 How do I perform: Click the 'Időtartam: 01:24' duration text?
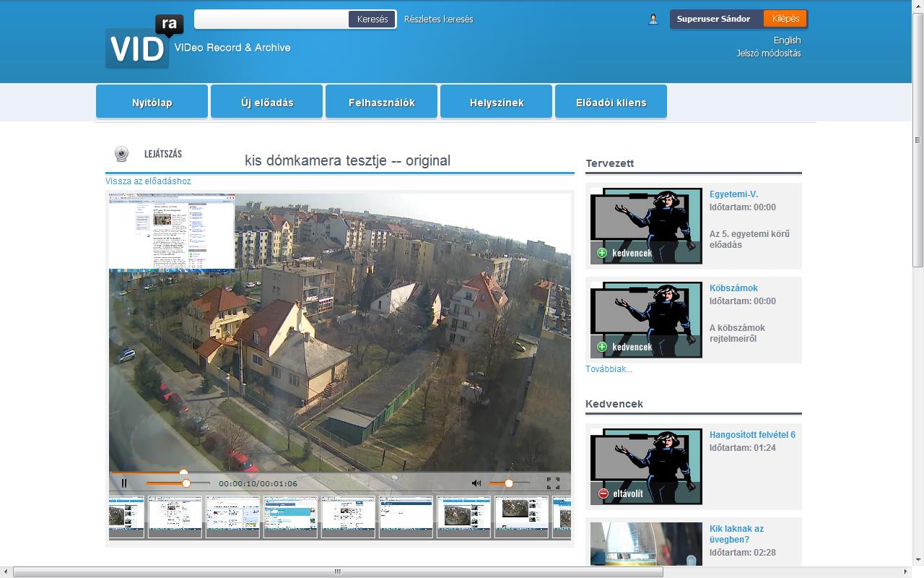(x=743, y=448)
